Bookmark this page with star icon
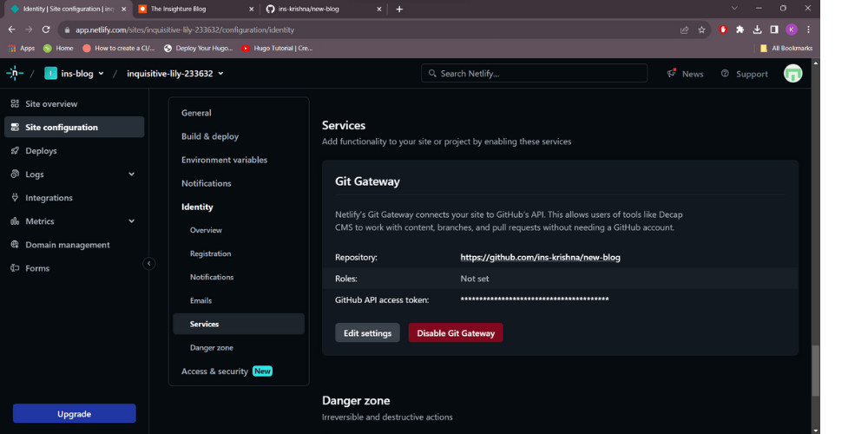This screenshot has height=434, width=868. point(701,30)
